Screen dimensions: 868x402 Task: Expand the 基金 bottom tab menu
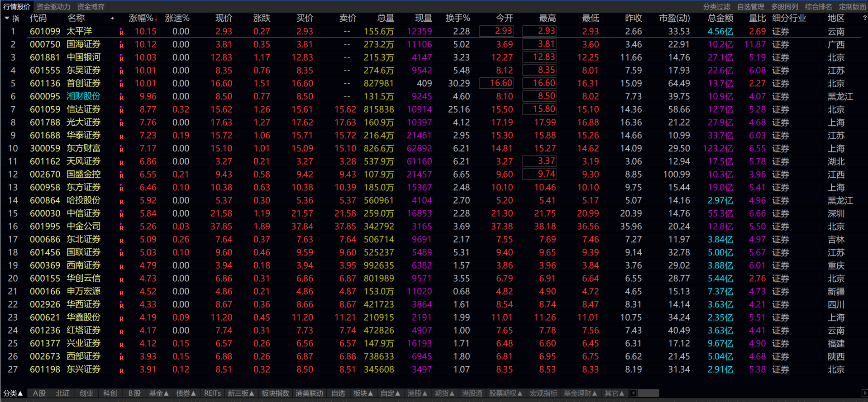(x=159, y=393)
